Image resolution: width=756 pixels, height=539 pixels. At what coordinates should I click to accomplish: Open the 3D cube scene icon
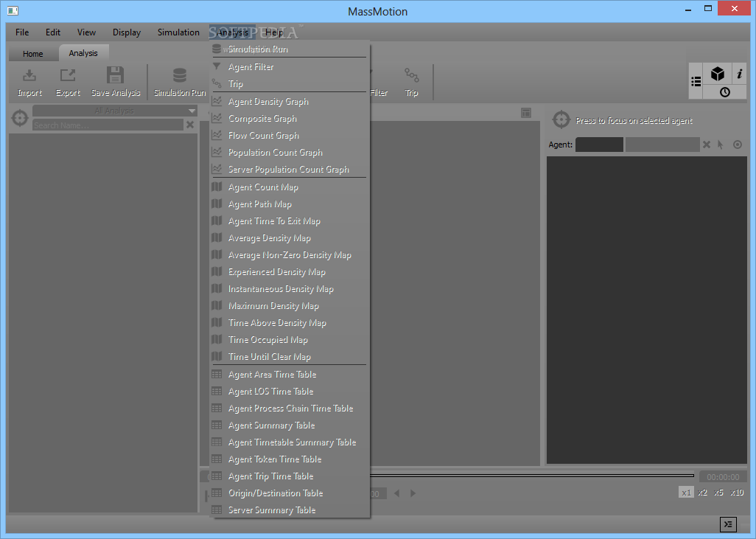pos(718,74)
